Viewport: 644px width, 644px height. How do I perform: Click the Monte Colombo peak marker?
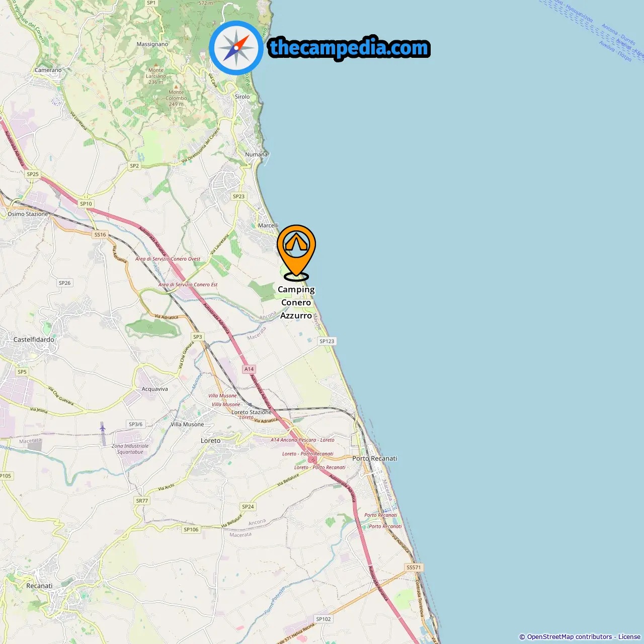pyautogui.click(x=176, y=87)
